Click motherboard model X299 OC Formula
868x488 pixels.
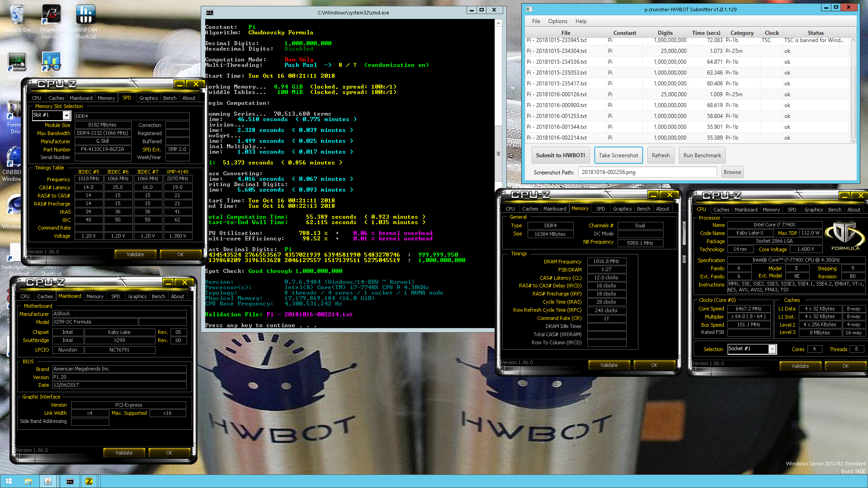pyautogui.click(x=95, y=322)
